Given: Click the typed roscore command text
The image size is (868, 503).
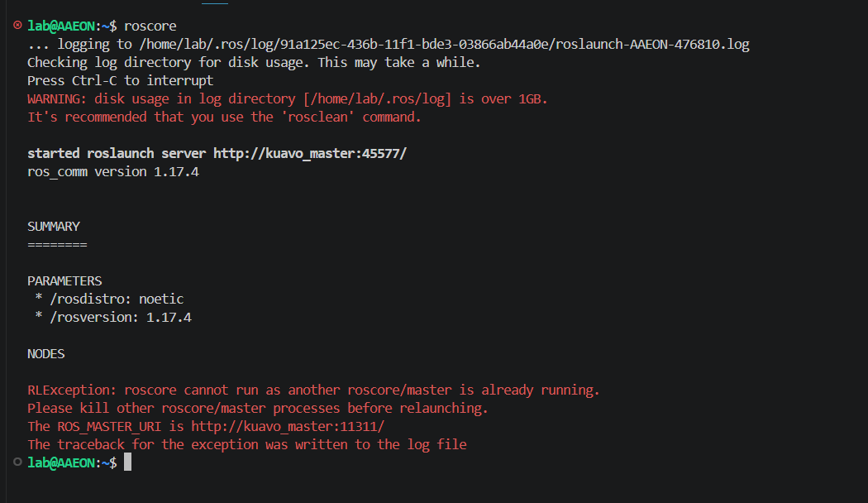Looking at the screenshot, I should click(x=150, y=26).
